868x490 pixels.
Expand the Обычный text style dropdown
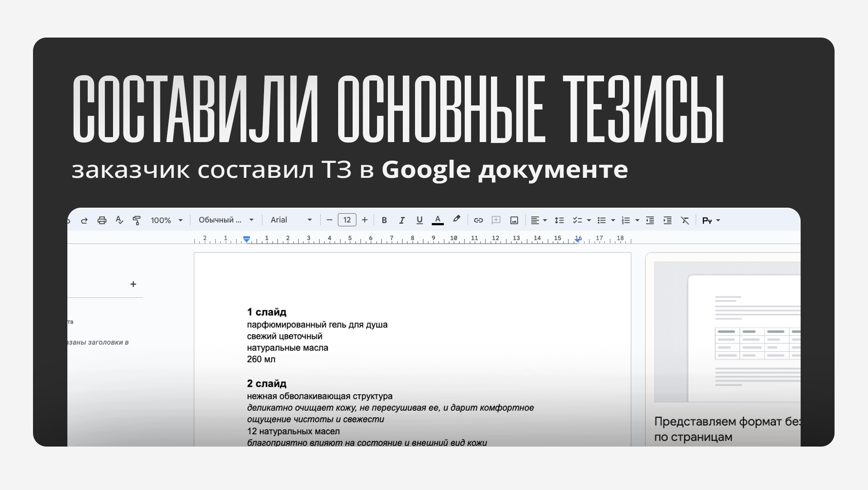[x=226, y=220]
